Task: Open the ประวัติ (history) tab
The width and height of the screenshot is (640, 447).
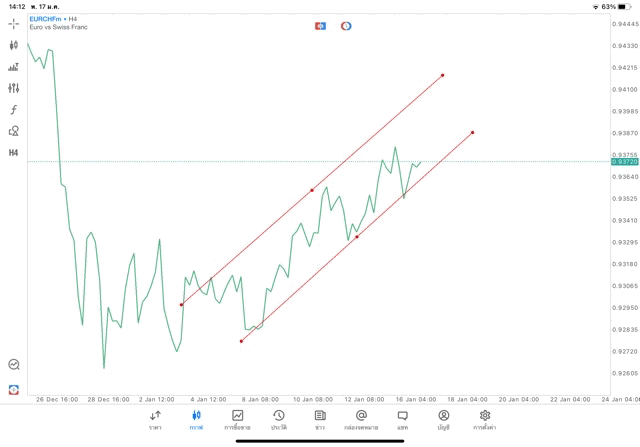Action: (279, 420)
